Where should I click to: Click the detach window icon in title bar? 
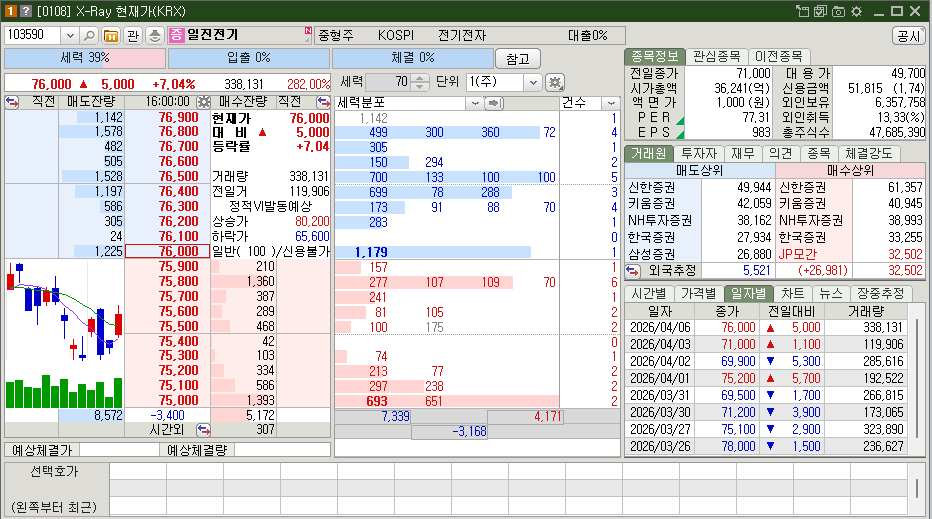click(x=802, y=11)
